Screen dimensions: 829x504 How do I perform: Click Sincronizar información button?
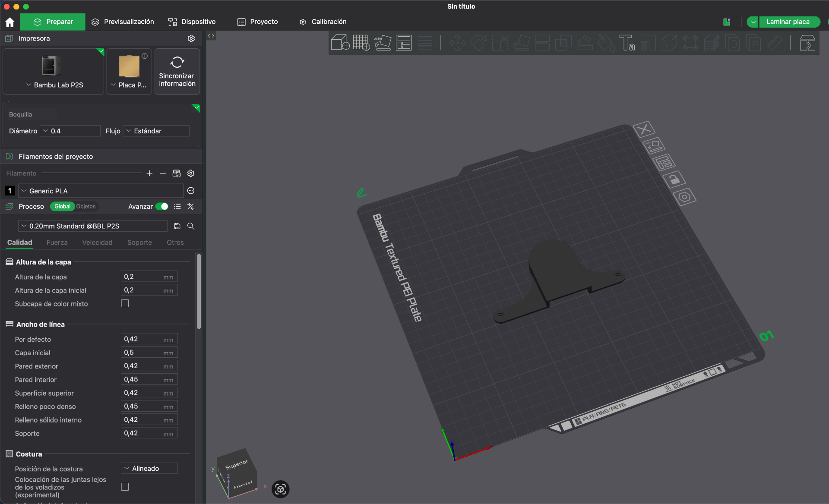coord(177,72)
